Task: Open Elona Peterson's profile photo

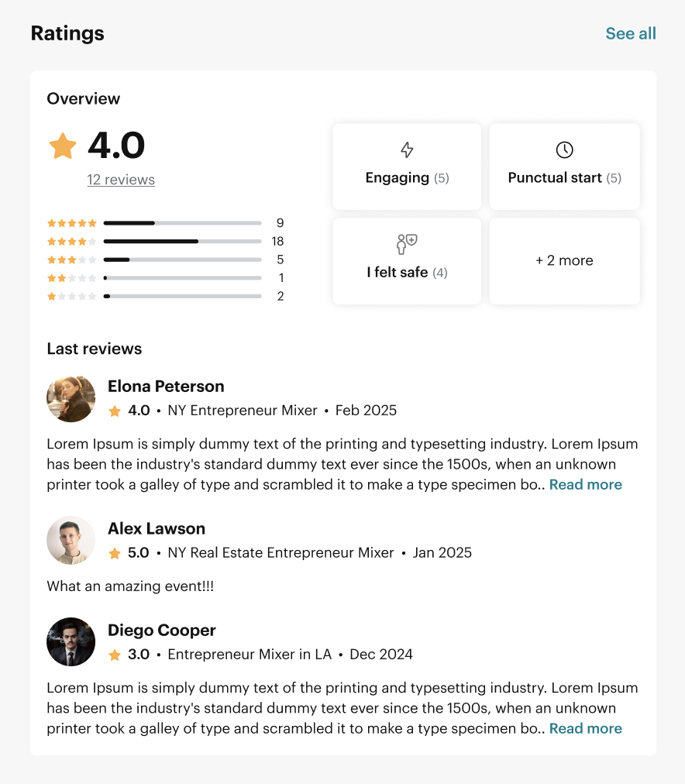Action: click(71, 398)
